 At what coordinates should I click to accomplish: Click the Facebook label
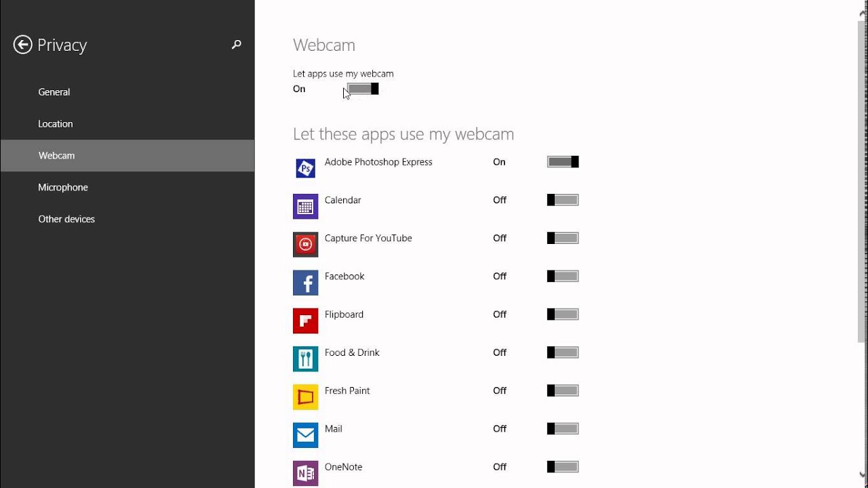344,277
